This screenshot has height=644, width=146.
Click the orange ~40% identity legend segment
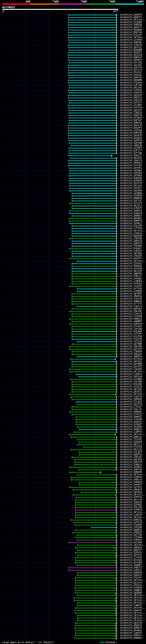click(x=45, y=4)
